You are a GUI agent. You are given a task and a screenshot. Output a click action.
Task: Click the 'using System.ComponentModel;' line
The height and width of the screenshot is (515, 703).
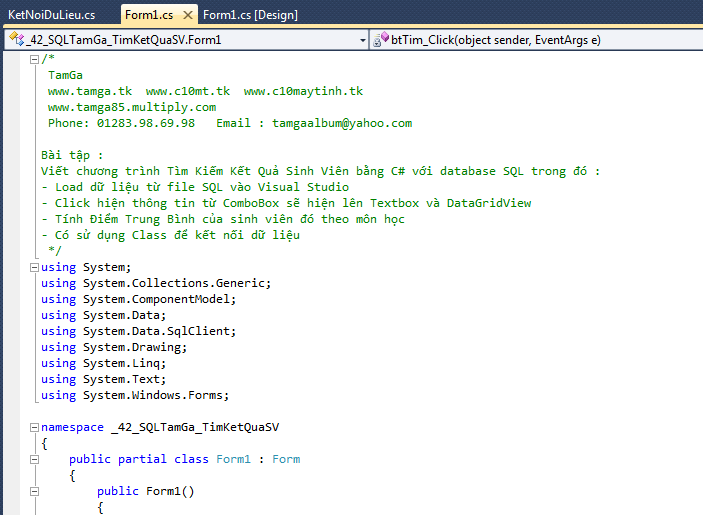139,299
